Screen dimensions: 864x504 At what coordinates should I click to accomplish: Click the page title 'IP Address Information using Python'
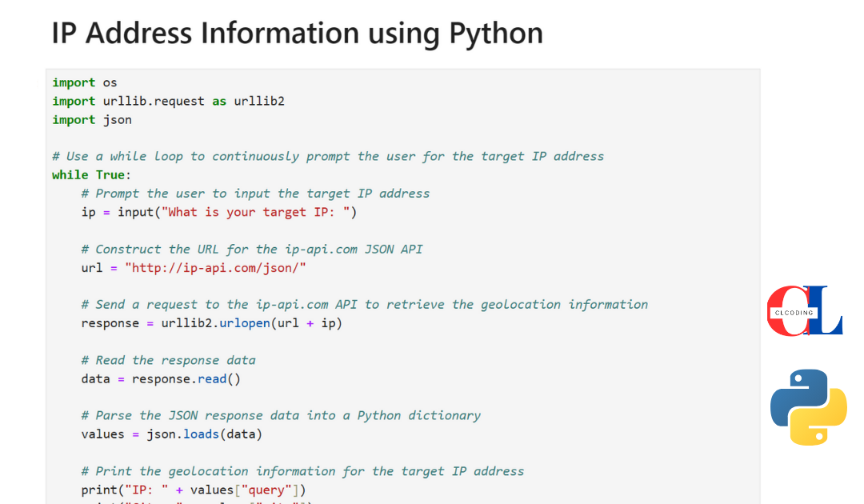tap(297, 33)
